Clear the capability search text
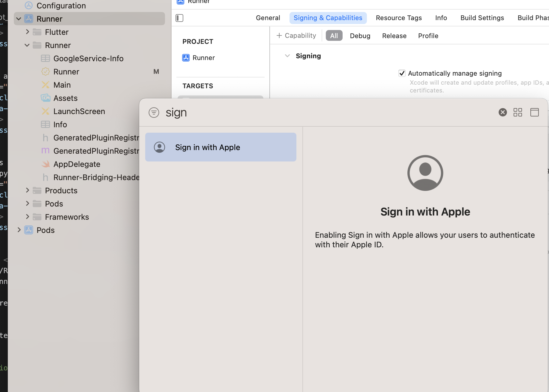Screen dimensions: 549x392 coord(502,112)
